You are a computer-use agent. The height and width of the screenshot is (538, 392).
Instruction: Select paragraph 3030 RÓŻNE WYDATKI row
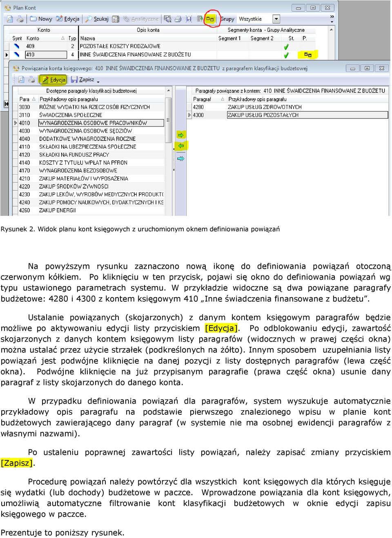click(91, 107)
